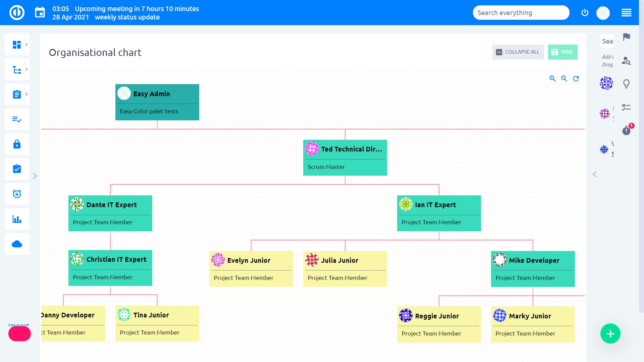Open the bar chart icon in the left sidebar
The image size is (644, 362).
click(17, 219)
